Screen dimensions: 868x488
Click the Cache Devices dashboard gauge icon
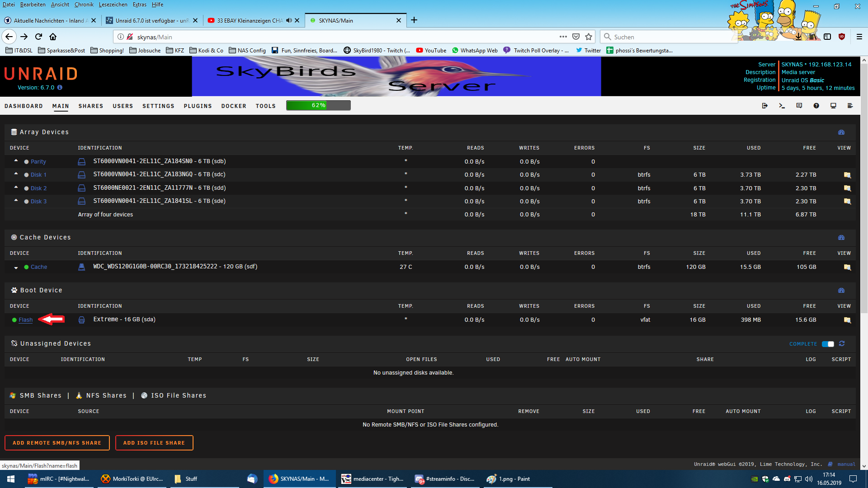coord(841,238)
